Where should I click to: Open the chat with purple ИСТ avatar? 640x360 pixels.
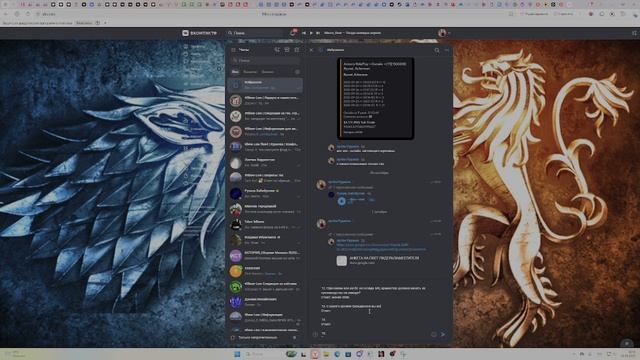[265, 256]
